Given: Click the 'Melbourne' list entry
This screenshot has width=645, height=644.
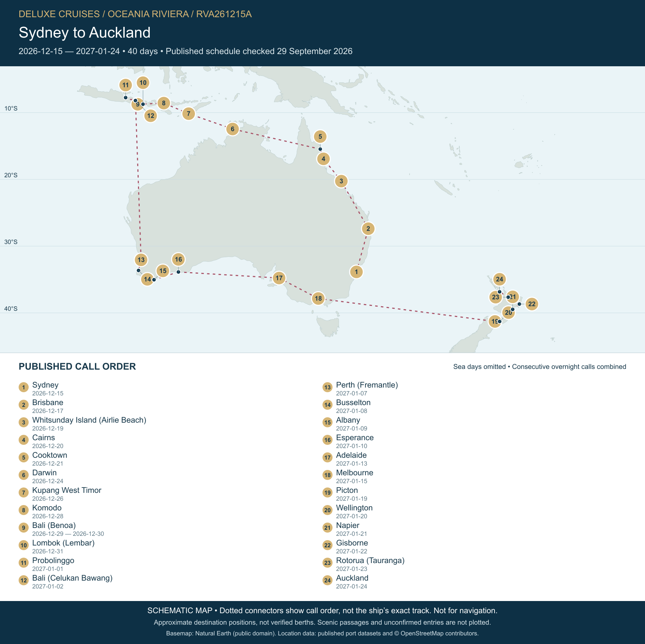Looking at the screenshot, I should tap(355, 473).
